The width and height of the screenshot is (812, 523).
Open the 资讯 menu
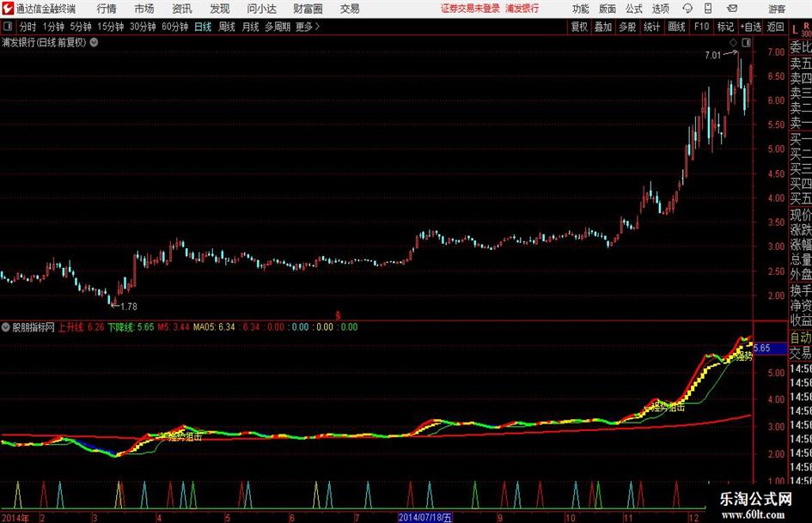(x=182, y=9)
